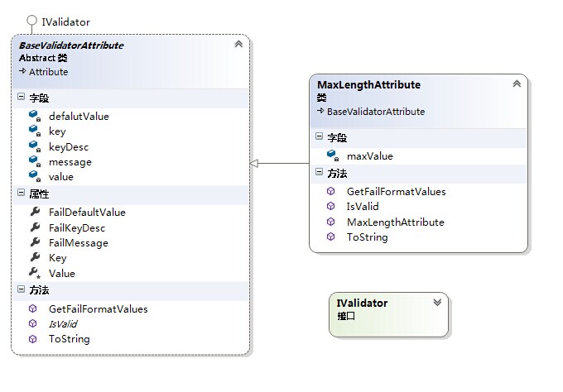Image resolution: width=563 pixels, height=392 pixels.
Task: Expand the IValidator interface box
Action: pyautogui.click(x=437, y=302)
